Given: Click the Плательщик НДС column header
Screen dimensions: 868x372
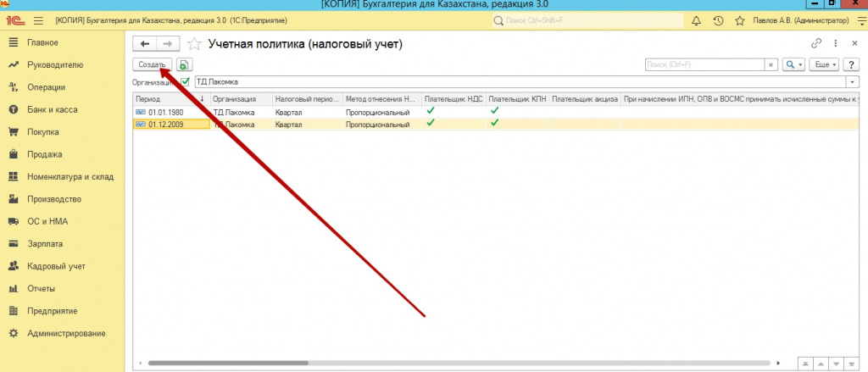Looking at the screenshot, I should (454, 99).
